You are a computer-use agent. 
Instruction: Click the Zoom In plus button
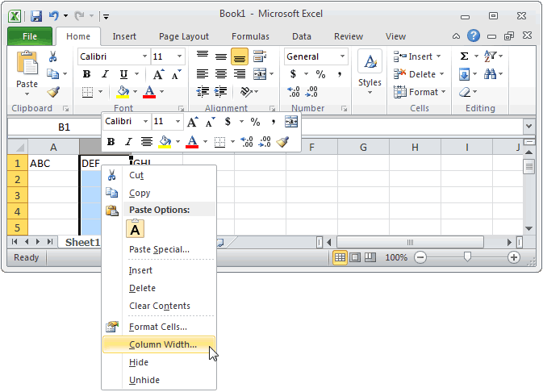pos(514,257)
